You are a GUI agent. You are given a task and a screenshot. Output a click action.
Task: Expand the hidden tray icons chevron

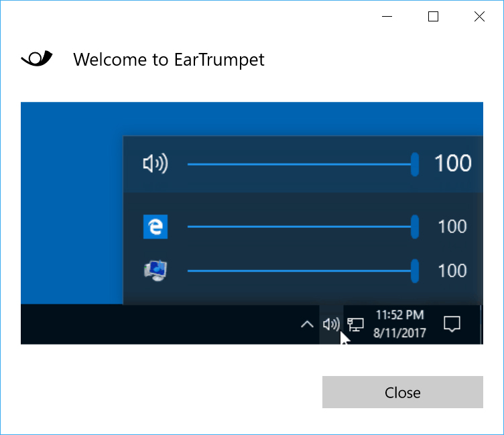pos(307,324)
